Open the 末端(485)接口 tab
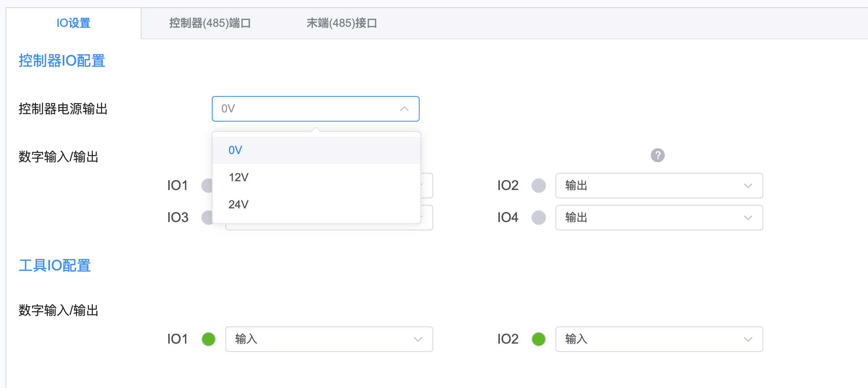Image resolution: width=868 pixels, height=388 pixels. [342, 23]
